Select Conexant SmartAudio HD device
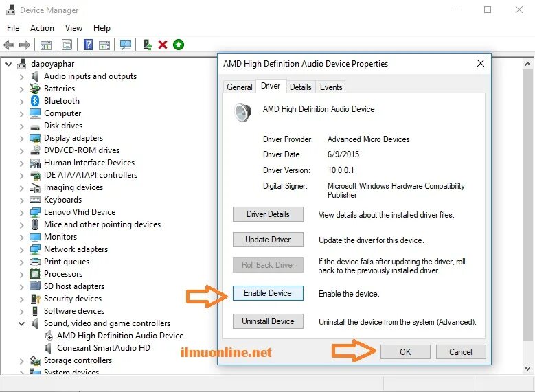The width and height of the screenshot is (535, 392). tap(104, 348)
